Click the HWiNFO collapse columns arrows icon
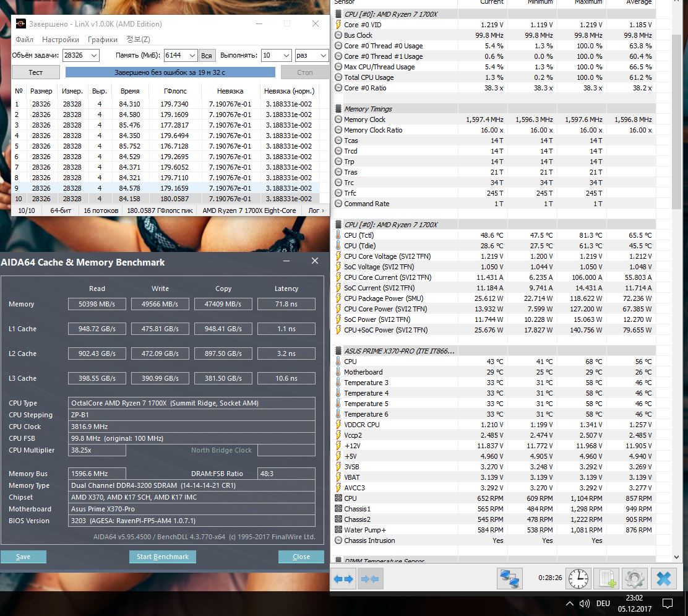The height and width of the screenshot is (616, 688). [371, 579]
